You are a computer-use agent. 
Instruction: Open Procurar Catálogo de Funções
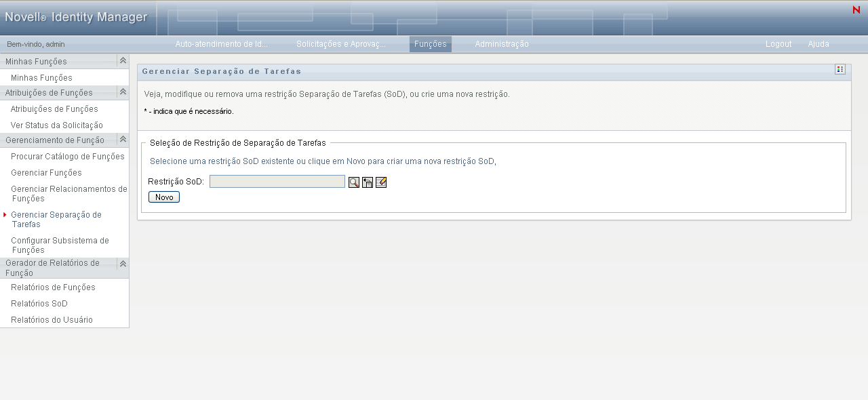coord(68,157)
